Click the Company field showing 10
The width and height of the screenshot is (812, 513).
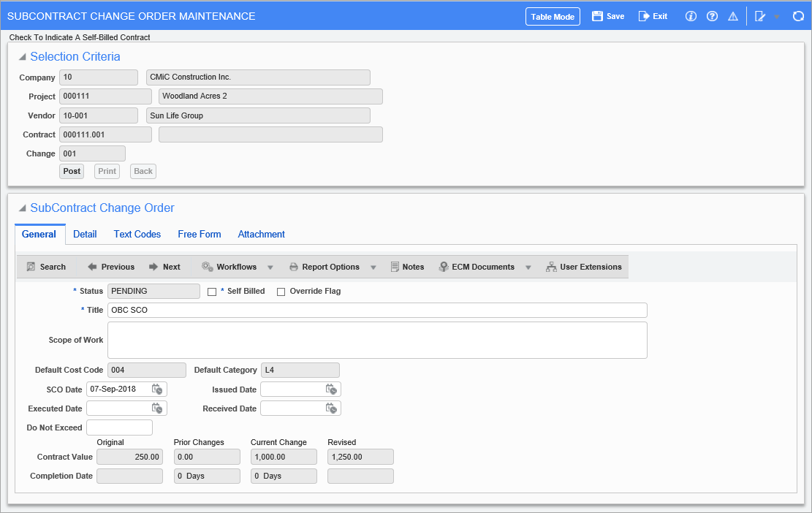click(99, 77)
